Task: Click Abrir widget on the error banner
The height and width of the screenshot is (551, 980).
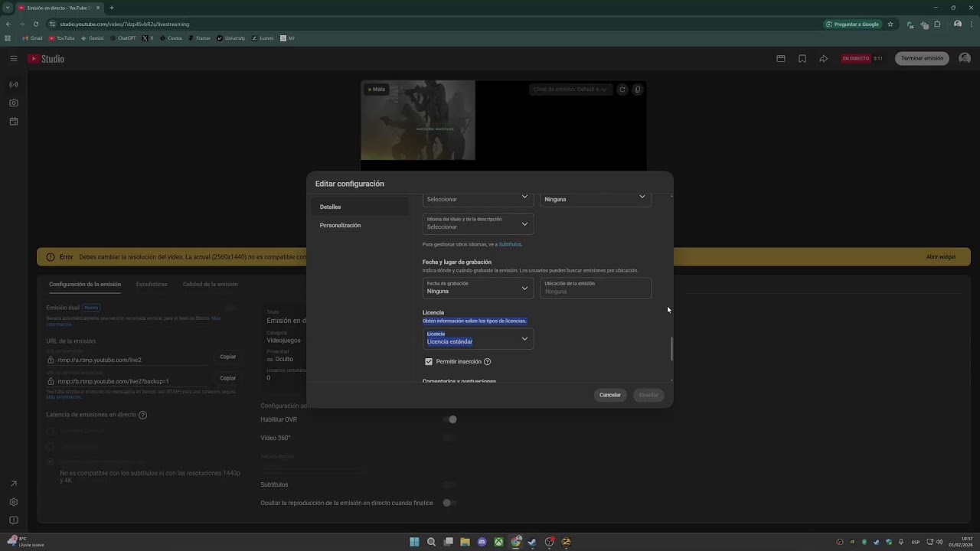Action: click(x=941, y=257)
